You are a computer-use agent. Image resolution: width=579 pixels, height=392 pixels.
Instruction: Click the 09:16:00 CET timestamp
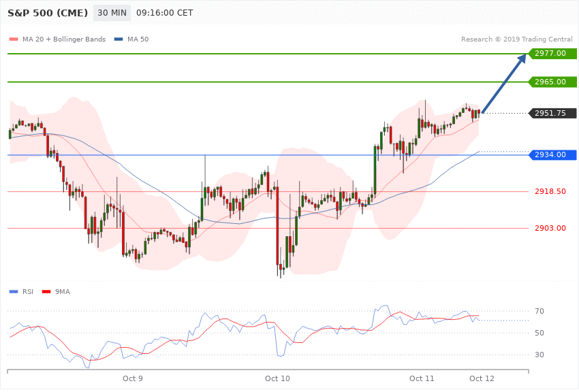point(165,13)
